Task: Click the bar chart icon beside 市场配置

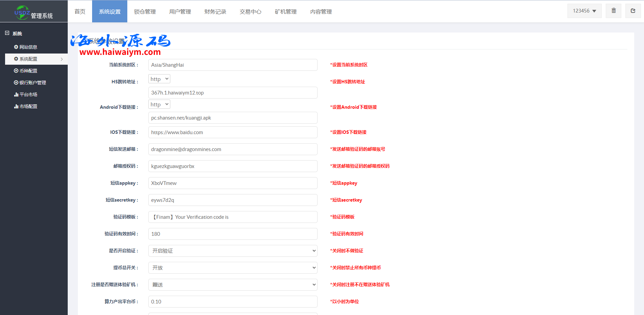Action: coord(16,106)
